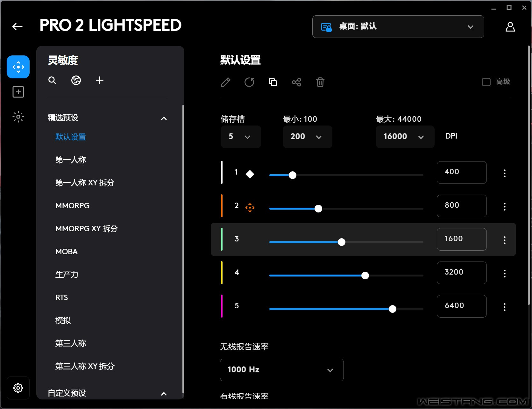Open the maximum DPI 16000 dropdown
The width and height of the screenshot is (532, 409).
tap(405, 137)
